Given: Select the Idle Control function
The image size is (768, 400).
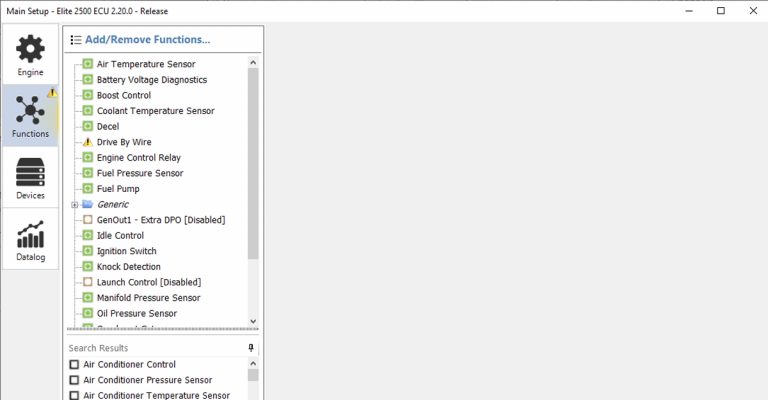Looking at the screenshot, I should pyautogui.click(x=120, y=235).
